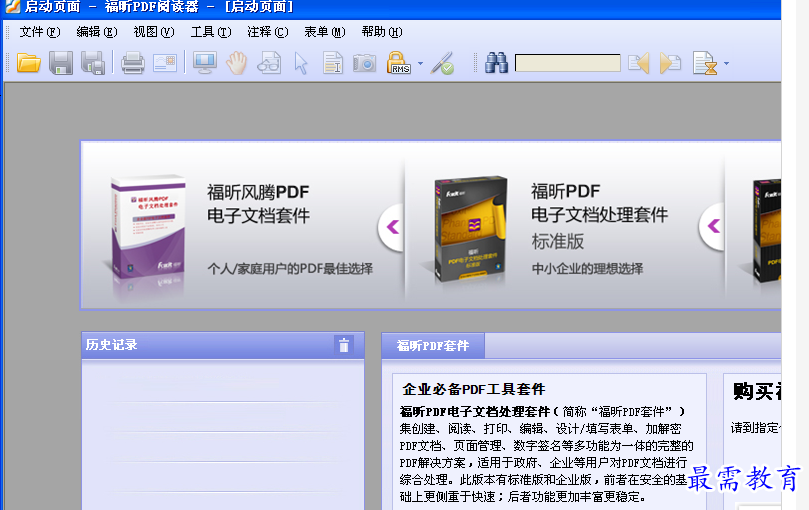Select the arrow pointer tool
Viewport: 809px width, 510px height.
coord(301,63)
